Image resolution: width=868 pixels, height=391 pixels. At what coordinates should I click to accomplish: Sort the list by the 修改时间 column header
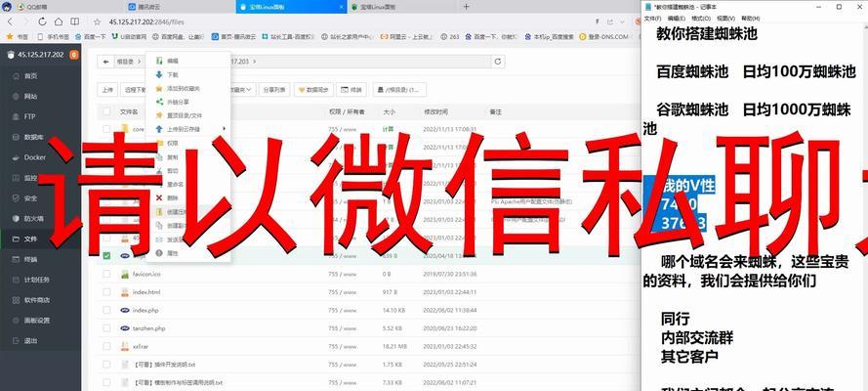tap(436, 111)
